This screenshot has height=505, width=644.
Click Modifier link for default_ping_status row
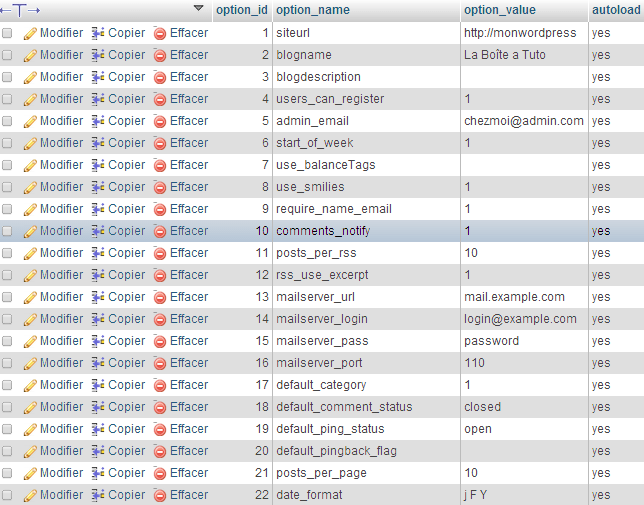pos(61,429)
